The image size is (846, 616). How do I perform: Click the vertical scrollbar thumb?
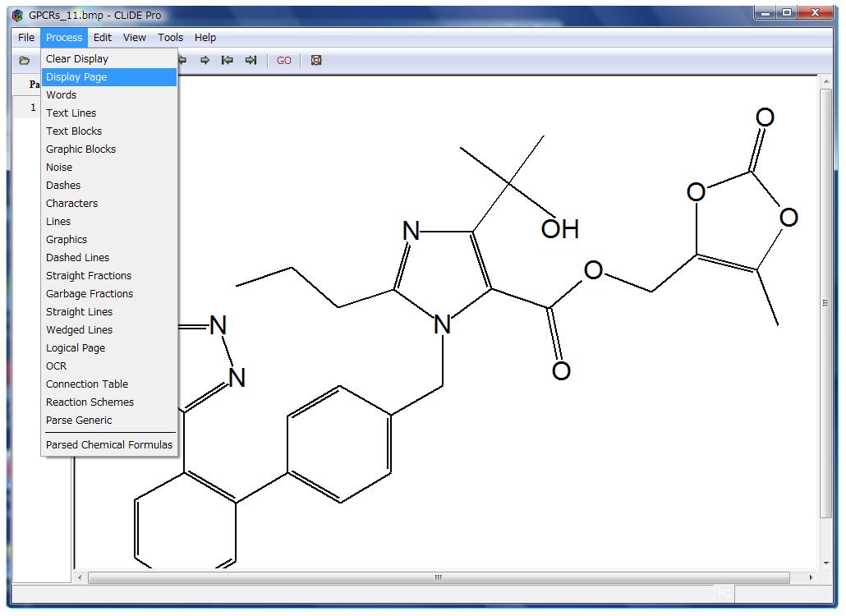click(826, 303)
